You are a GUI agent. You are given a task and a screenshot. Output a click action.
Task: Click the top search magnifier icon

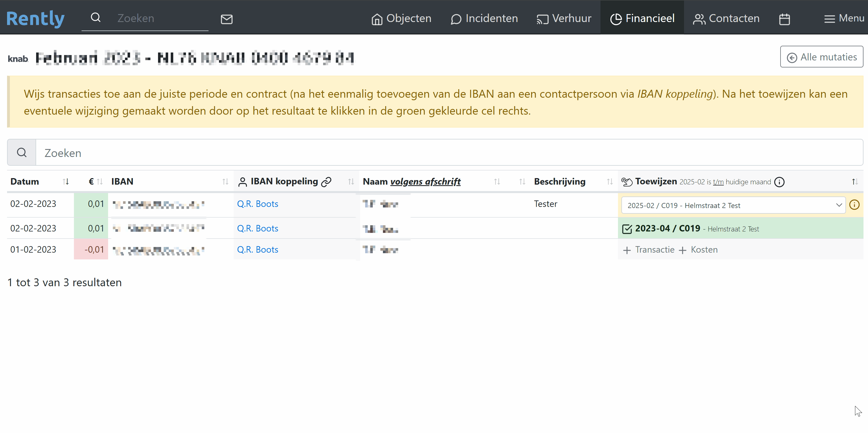(96, 18)
